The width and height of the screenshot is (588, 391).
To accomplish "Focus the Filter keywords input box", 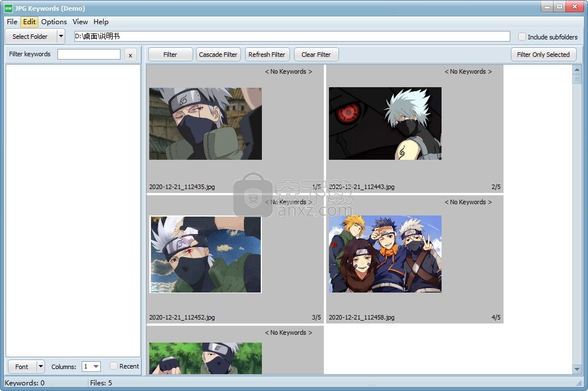I will (x=89, y=55).
